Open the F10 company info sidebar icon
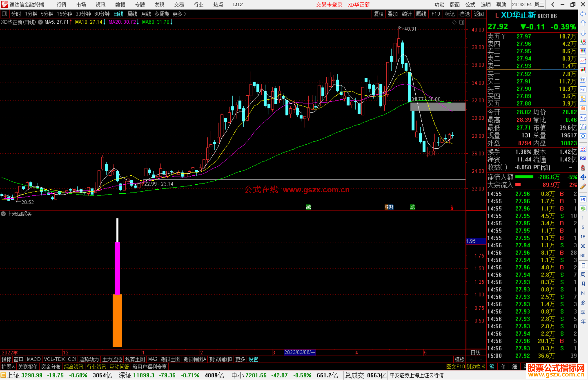 (583, 90)
